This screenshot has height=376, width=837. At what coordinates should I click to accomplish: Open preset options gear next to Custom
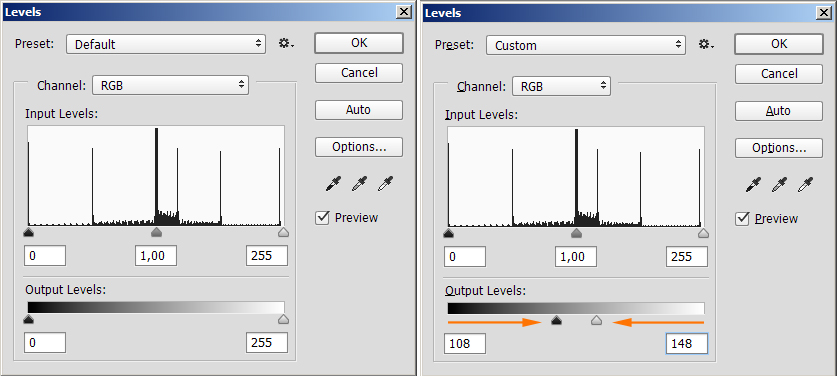click(x=706, y=45)
